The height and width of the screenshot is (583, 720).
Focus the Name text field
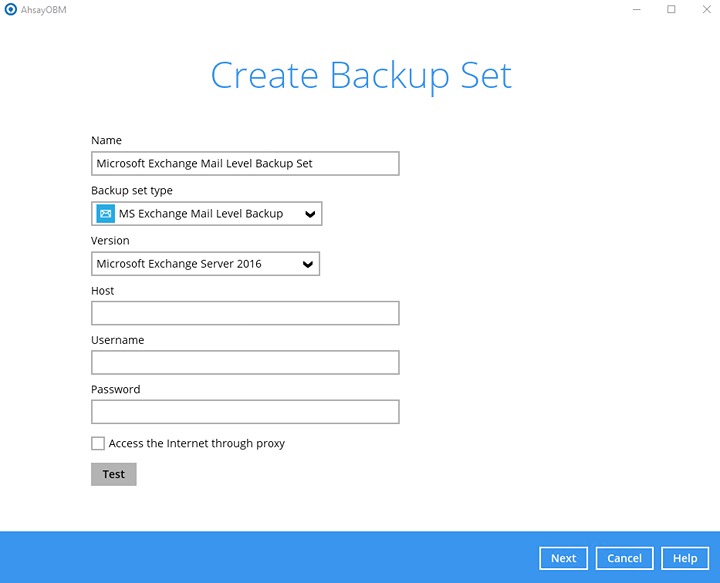tap(245, 163)
